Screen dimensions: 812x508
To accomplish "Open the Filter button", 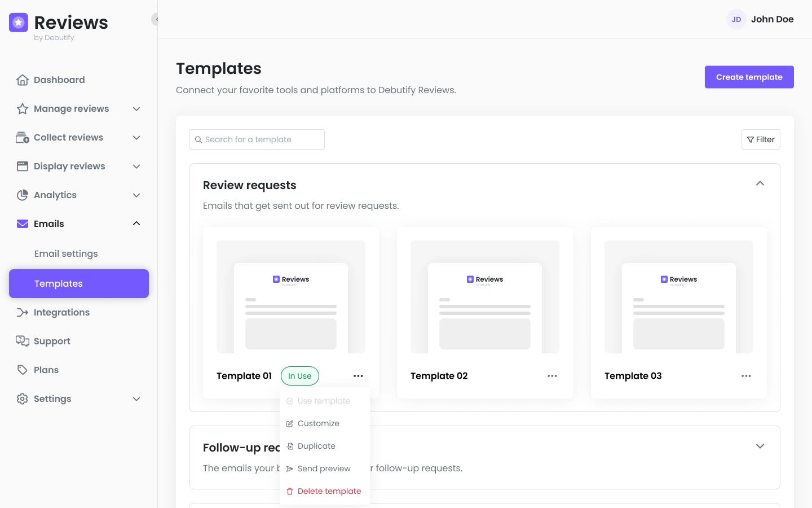I will pyautogui.click(x=761, y=139).
